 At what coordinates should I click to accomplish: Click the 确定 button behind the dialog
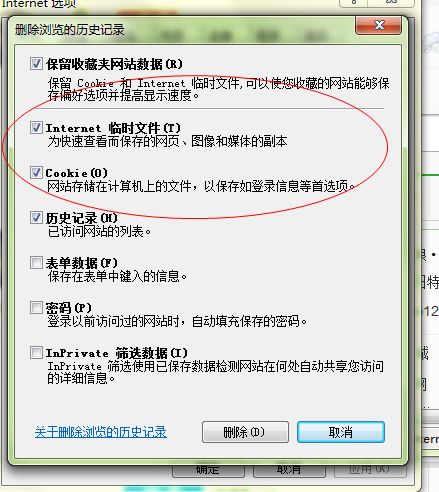[208, 470]
